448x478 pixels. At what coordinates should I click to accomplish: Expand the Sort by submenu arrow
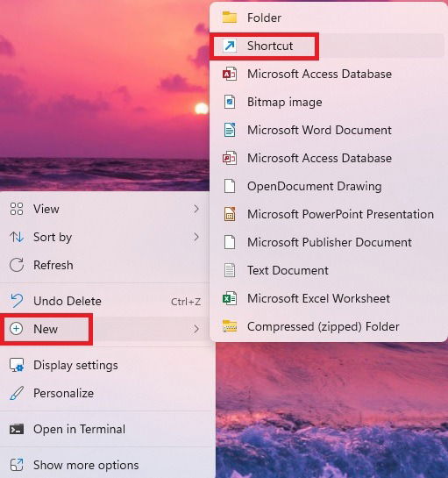coord(196,237)
